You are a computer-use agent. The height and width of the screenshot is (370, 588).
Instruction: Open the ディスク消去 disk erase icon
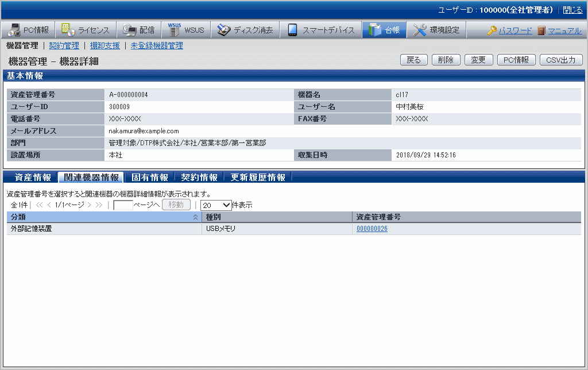(224, 30)
